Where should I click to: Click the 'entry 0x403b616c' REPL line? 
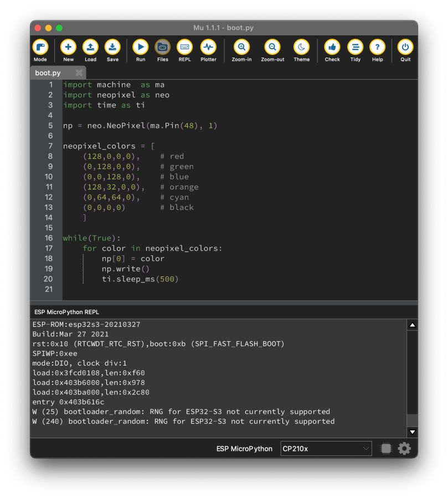pos(68,402)
